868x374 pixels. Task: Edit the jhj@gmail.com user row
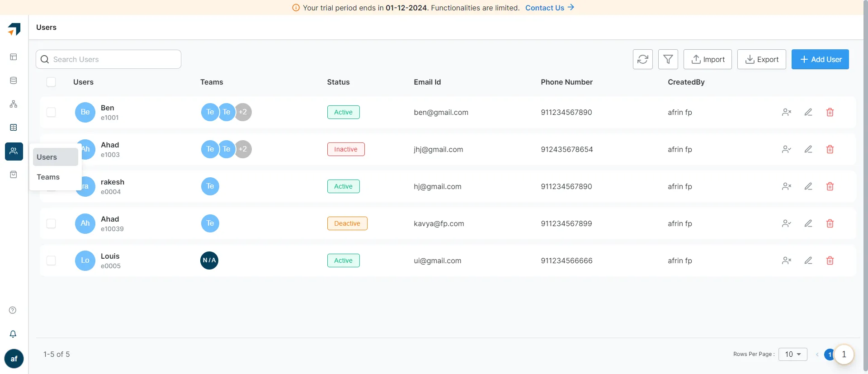point(808,149)
